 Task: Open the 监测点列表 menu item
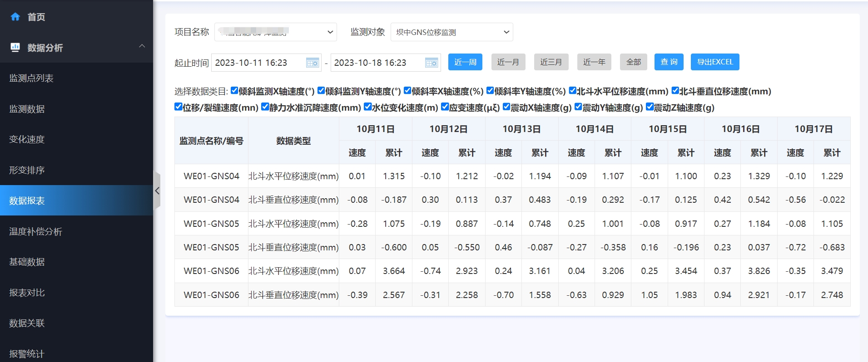[76, 78]
